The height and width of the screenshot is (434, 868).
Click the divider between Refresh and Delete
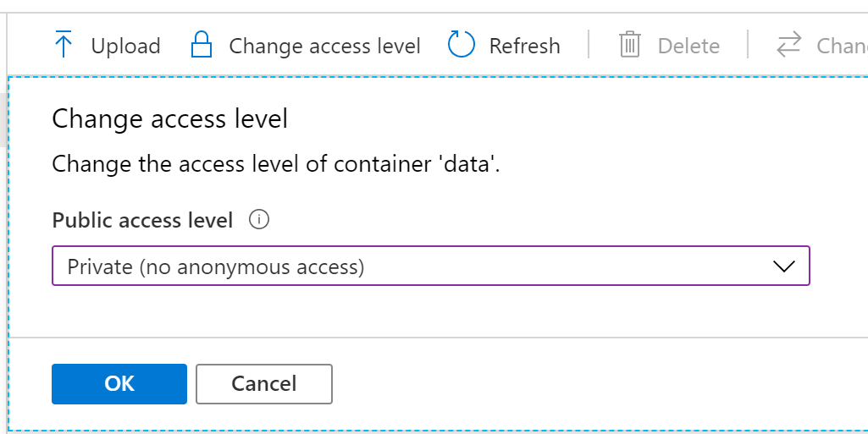(x=589, y=45)
